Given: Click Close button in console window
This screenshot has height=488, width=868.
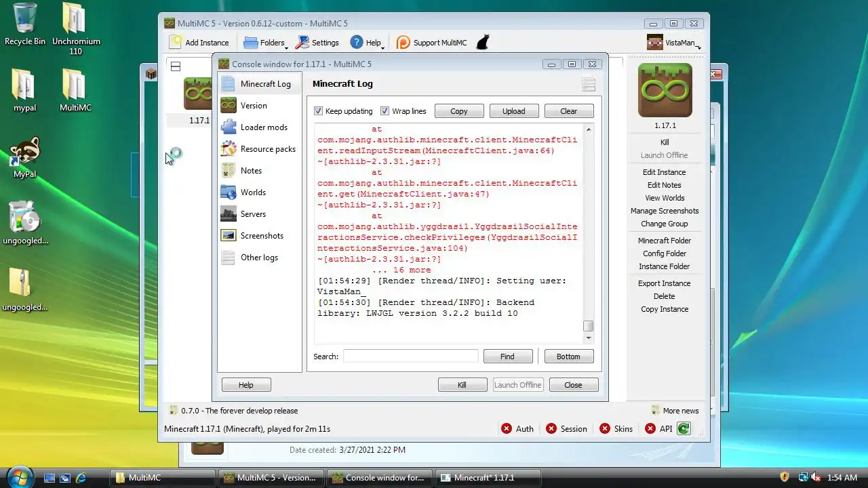Looking at the screenshot, I should pos(573,385).
